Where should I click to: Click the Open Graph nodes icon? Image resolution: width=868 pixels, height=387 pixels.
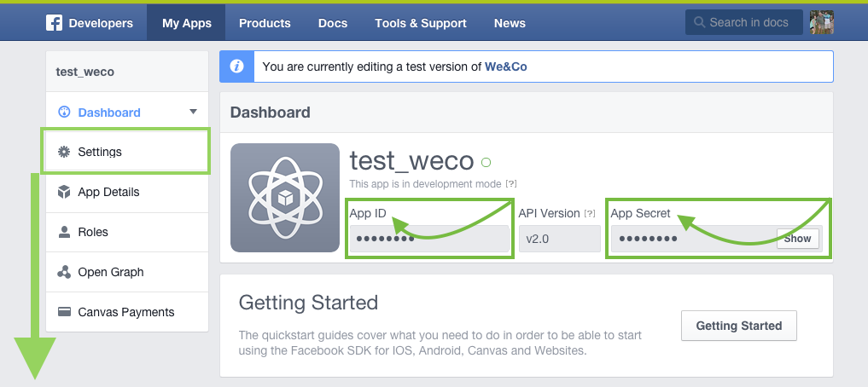(64, 272)
